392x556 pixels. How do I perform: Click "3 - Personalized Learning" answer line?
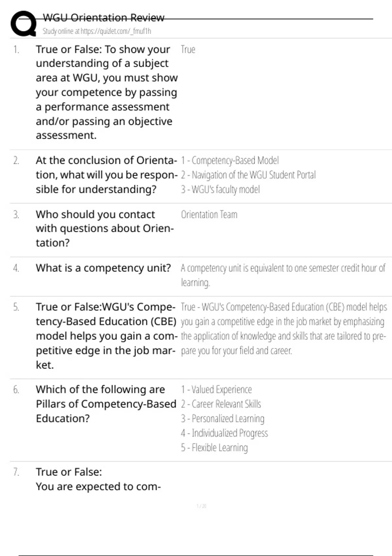pyautogui.click(x=223, y=419)
